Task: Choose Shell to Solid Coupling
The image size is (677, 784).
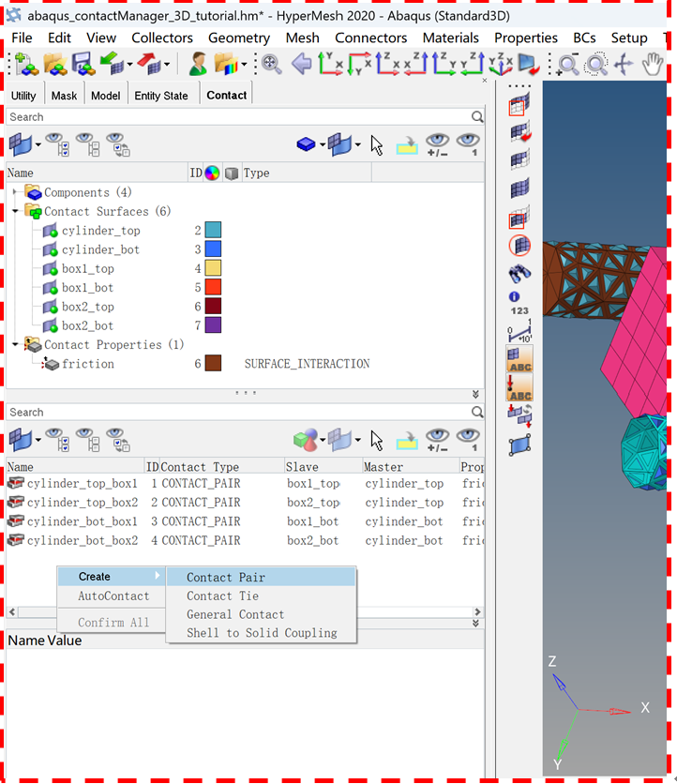Action: click(x=261, y=633)
